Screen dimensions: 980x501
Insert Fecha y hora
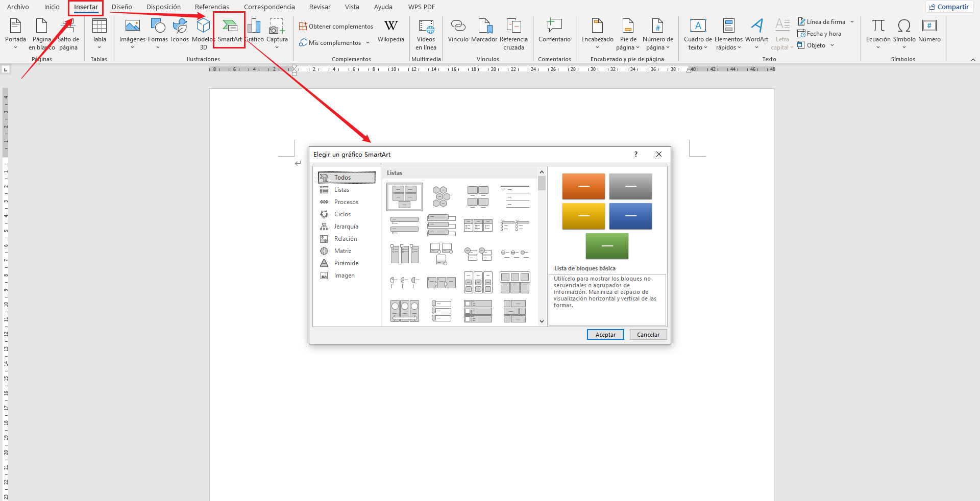pos(819,34)
